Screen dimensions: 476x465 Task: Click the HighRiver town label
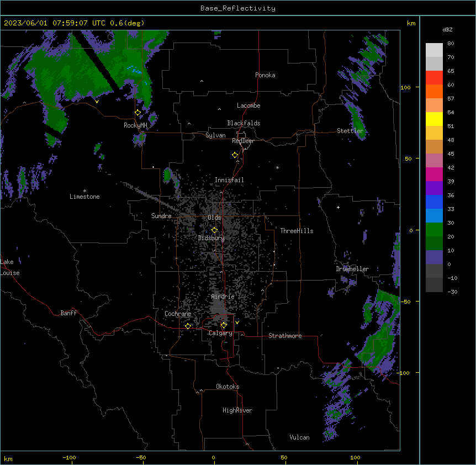237,410
